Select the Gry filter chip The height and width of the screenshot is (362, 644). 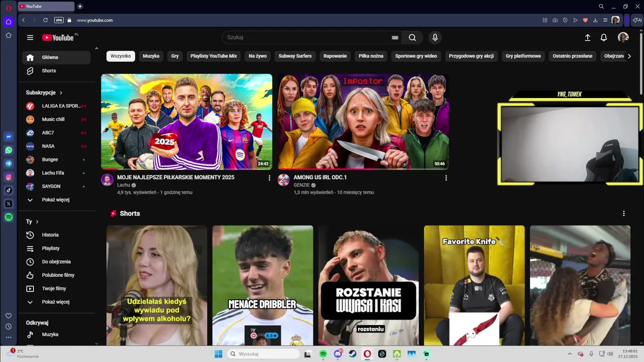click(x=175, y=56)
